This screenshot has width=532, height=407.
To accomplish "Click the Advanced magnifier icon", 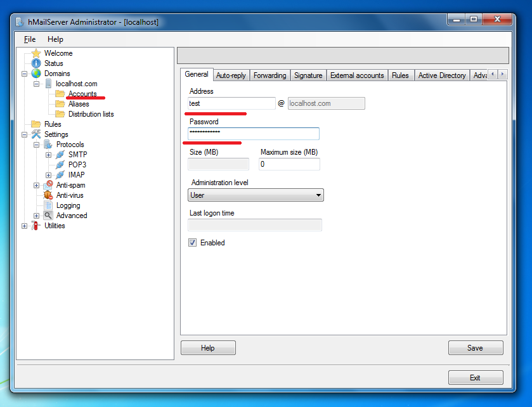I will tap(48, 216).
